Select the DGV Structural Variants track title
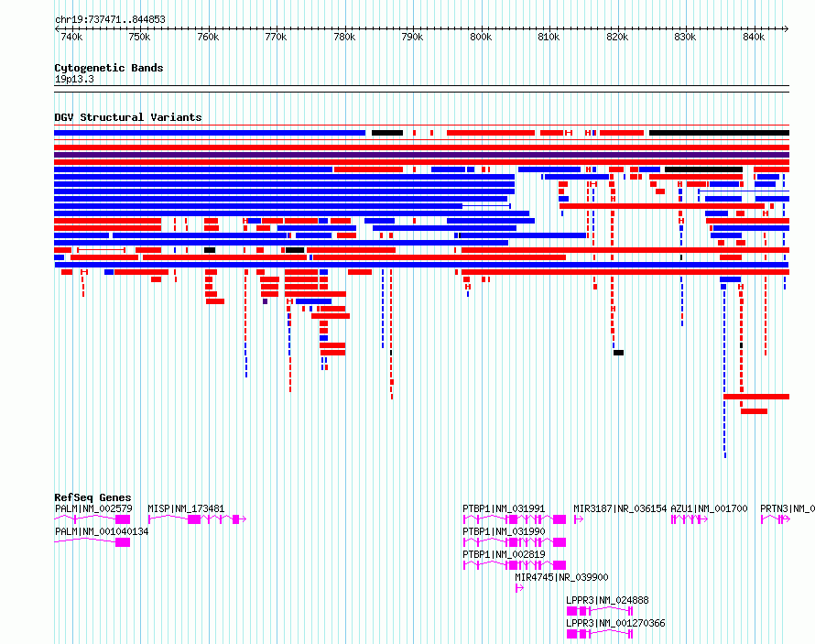 click(x=128, y=117)
